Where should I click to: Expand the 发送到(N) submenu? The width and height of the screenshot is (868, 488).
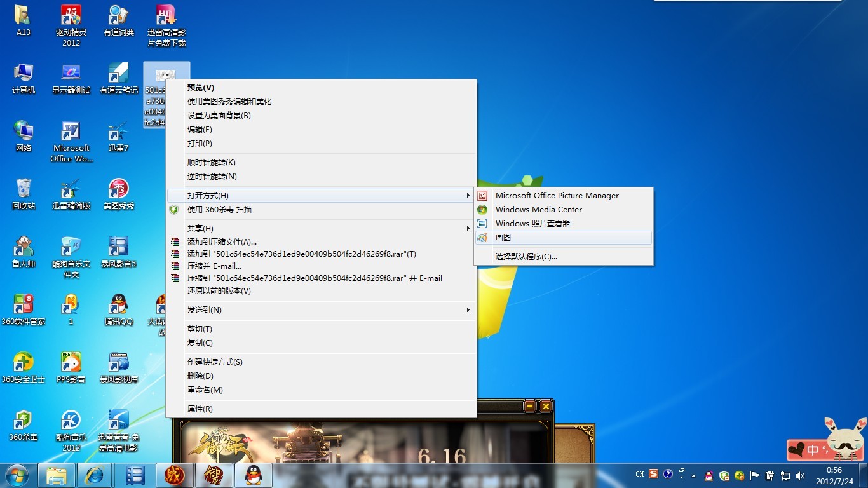[x=321, y=309]
